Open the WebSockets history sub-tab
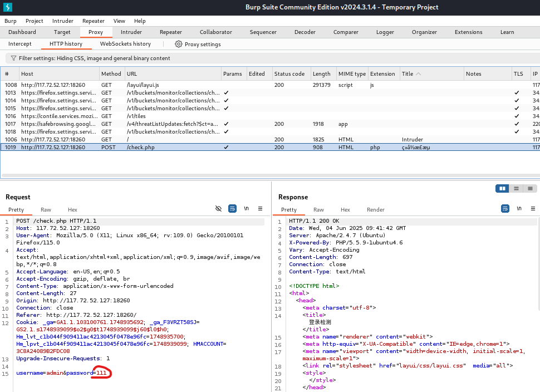 125,44
